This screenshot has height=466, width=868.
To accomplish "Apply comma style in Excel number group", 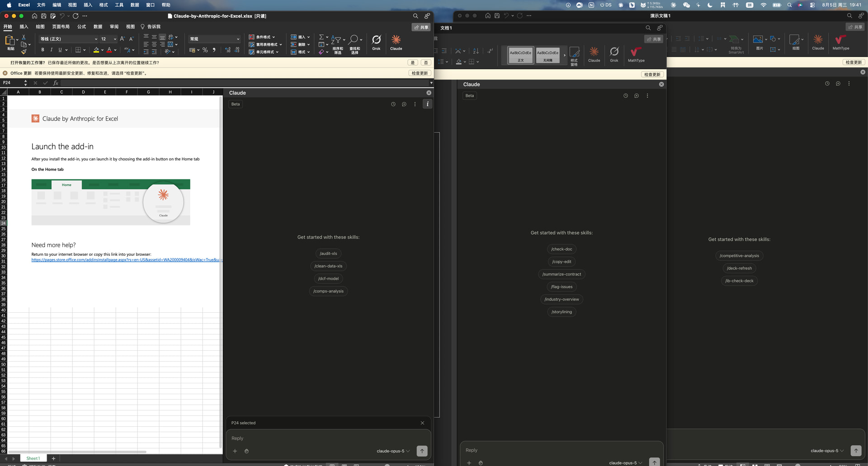I will (x=214, y=50).
